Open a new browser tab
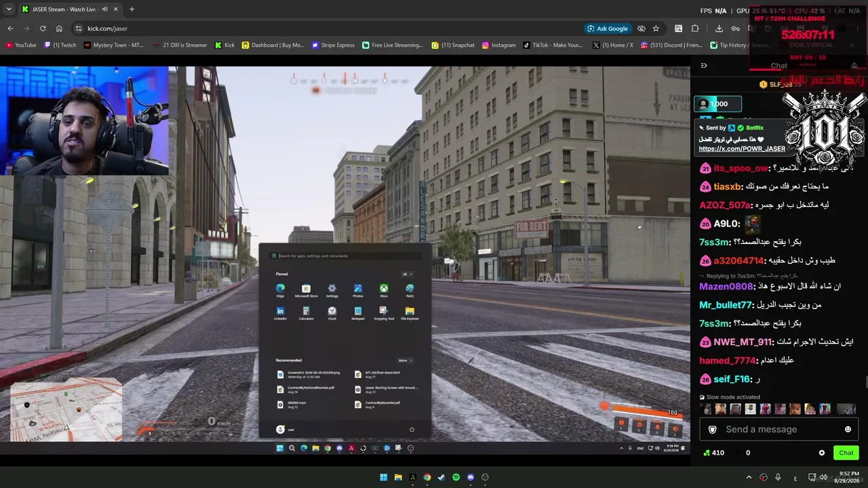 tap(132, 9)
